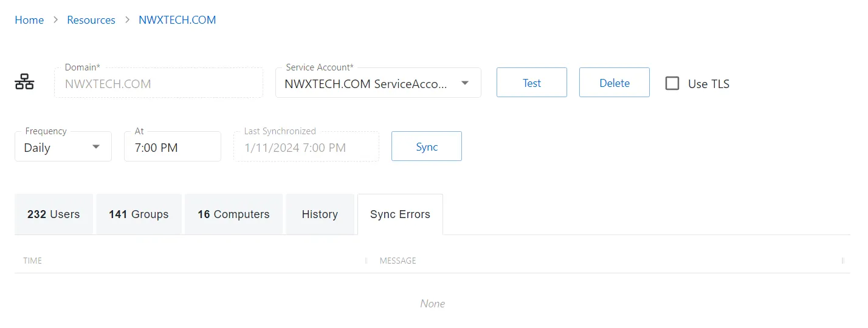Click the Domain input field

tap(159, 83)
